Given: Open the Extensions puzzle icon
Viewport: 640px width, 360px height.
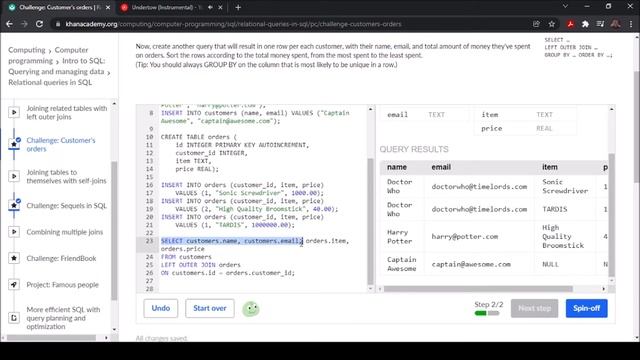Looking at the screenshot, I should pyautogui.click(x=585, y=24).
